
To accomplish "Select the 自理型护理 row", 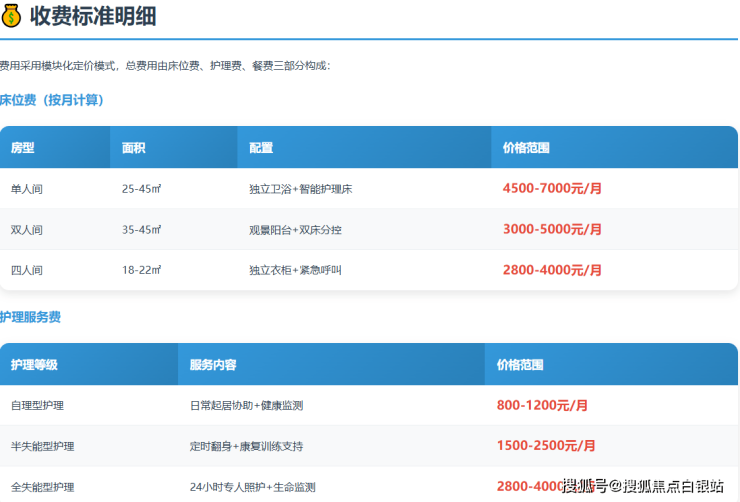I will tap(37, 406).
